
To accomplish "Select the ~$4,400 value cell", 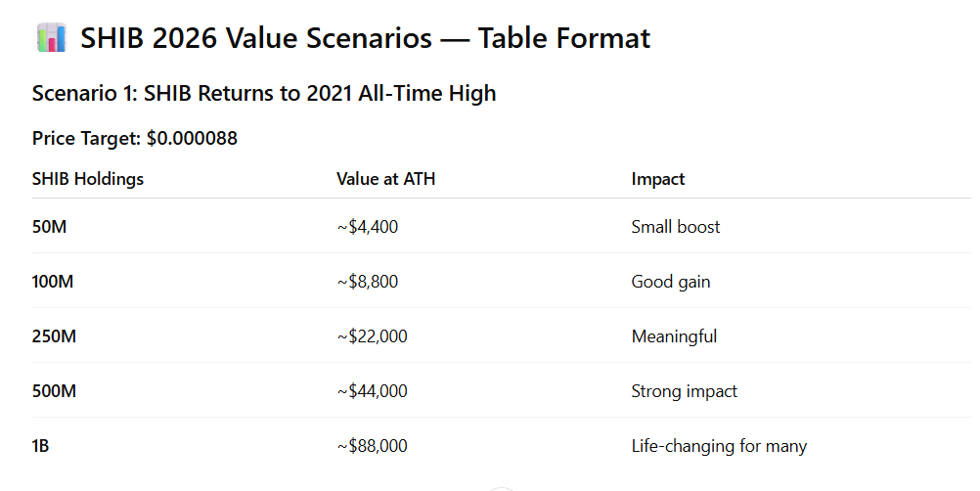I will click(x=368, y=227).
